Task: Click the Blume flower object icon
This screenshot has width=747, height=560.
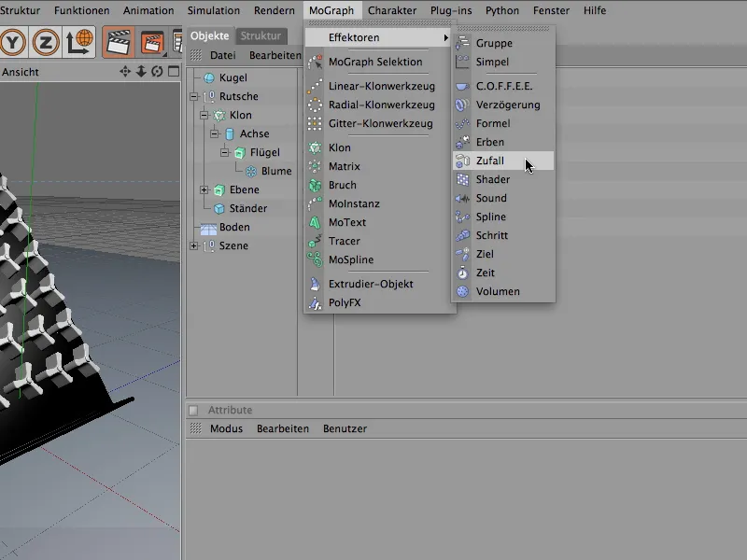Action: click(251, 172)
